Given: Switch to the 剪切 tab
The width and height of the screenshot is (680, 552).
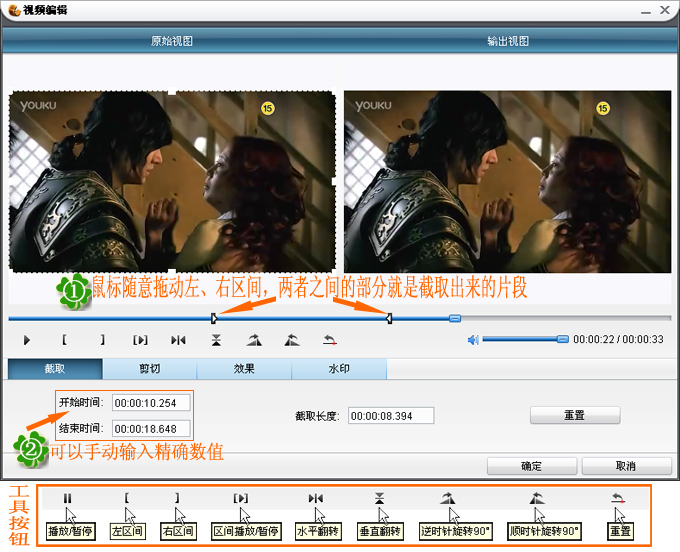Looking at the screenshot, I should [150, 369].
